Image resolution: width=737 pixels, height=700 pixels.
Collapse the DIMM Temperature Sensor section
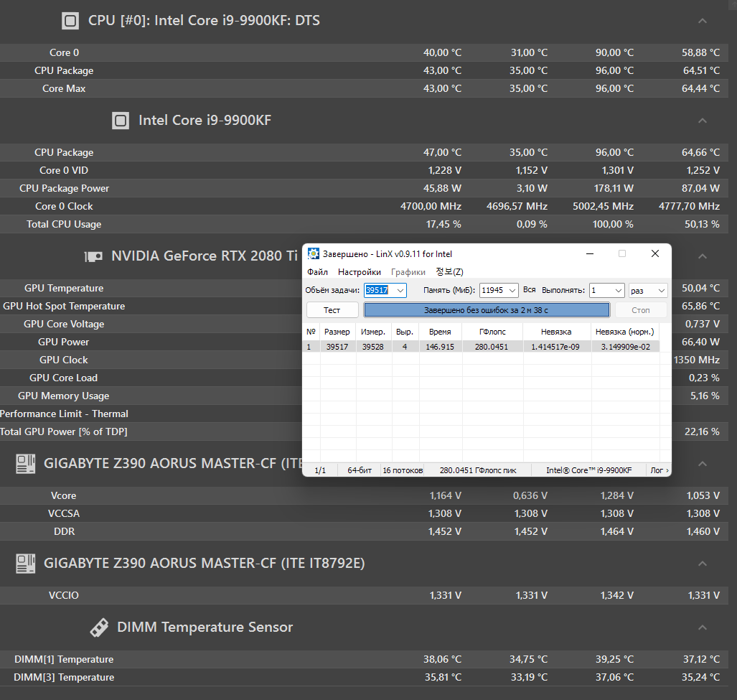tap(703, 627)
